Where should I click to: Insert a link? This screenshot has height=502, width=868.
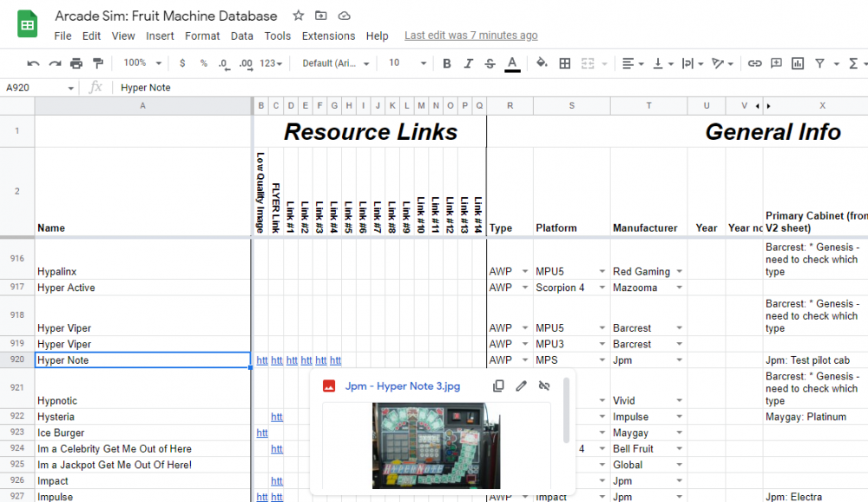pyautogui.click(x=754, y=63)
